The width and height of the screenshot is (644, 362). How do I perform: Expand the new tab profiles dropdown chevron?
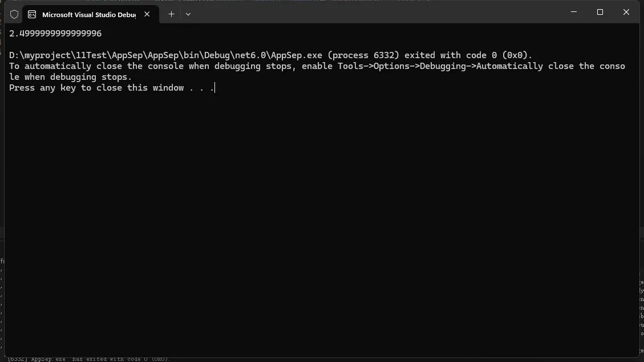point(188,14)
